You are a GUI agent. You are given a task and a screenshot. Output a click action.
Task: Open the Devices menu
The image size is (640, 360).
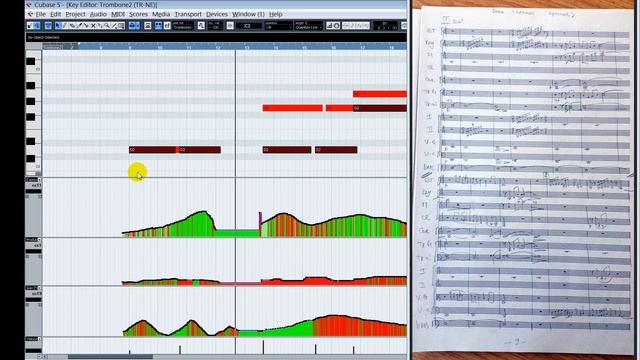click(217, 14)
